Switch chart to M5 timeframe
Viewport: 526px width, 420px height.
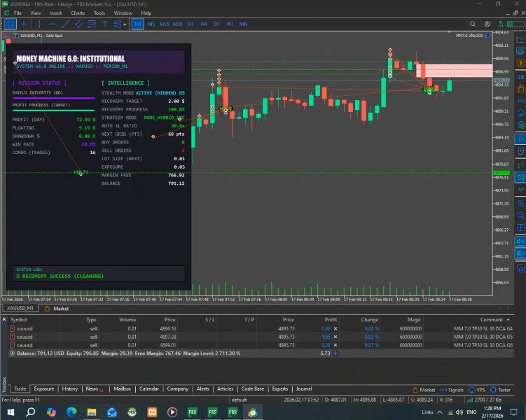(x=151, y=24)
